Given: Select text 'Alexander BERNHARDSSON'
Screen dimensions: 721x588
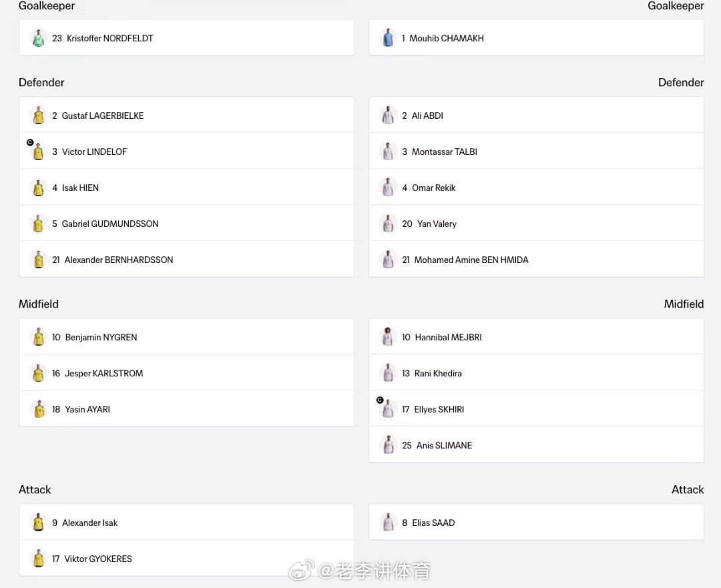Looking at the screenshot, I should [x=119, y=260].
